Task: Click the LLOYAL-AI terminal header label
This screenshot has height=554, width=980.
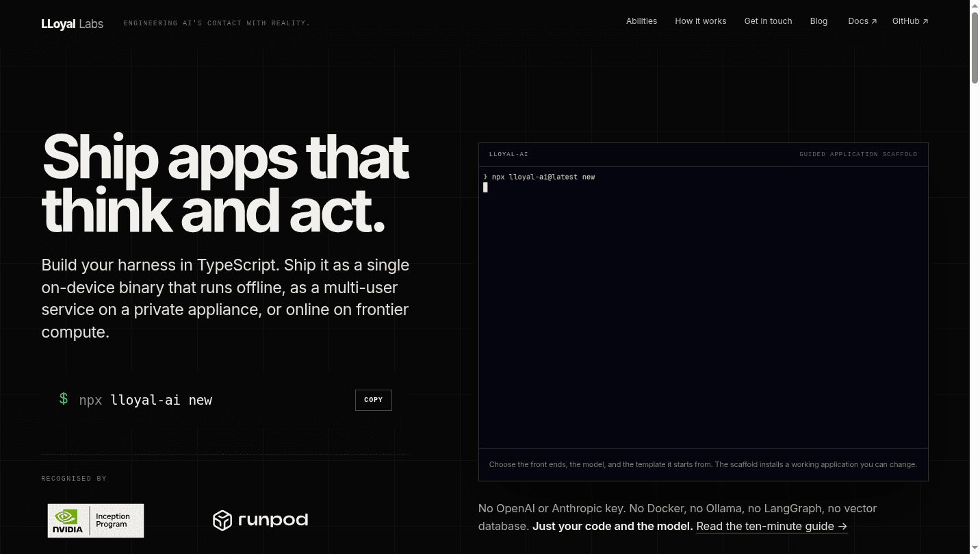Action: 508,155
